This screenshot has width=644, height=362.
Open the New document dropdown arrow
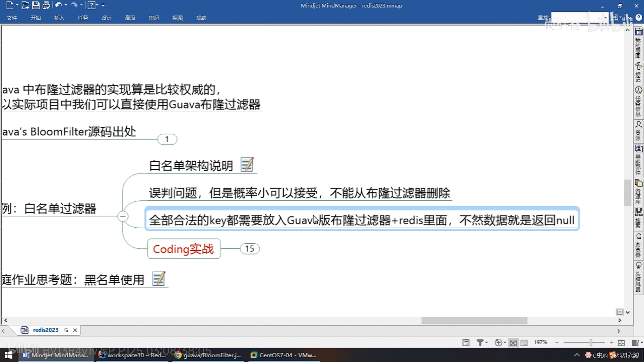(x=17, y=5)
